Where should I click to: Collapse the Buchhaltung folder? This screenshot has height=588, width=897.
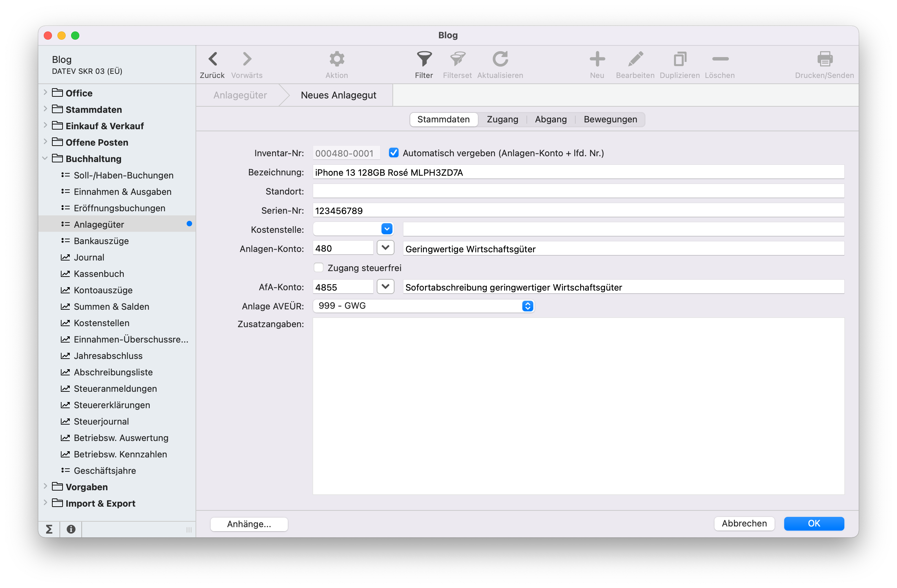45,158
